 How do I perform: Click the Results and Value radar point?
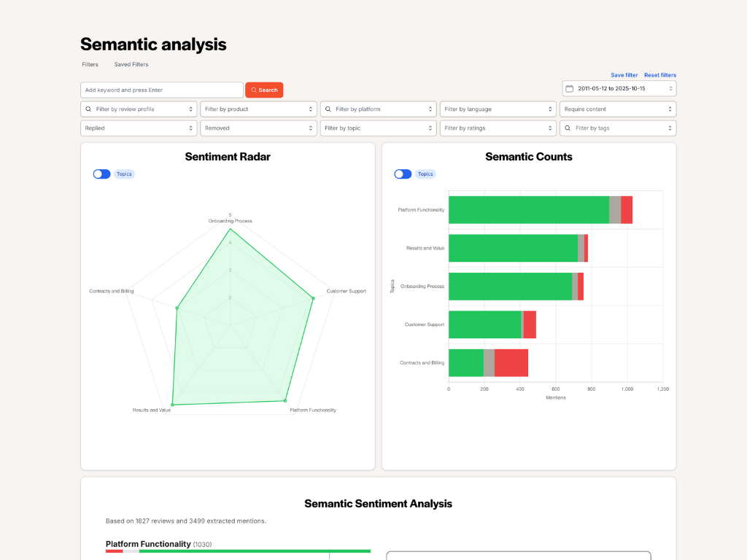(172, 405)
